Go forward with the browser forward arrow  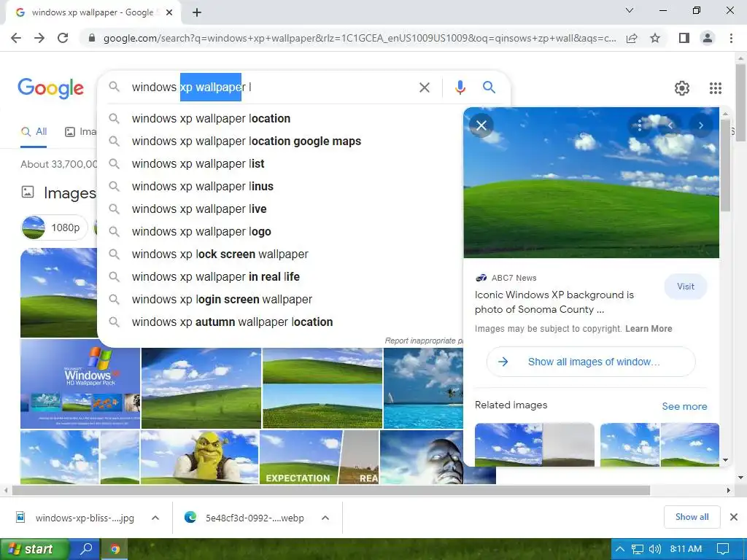(39, 38)
